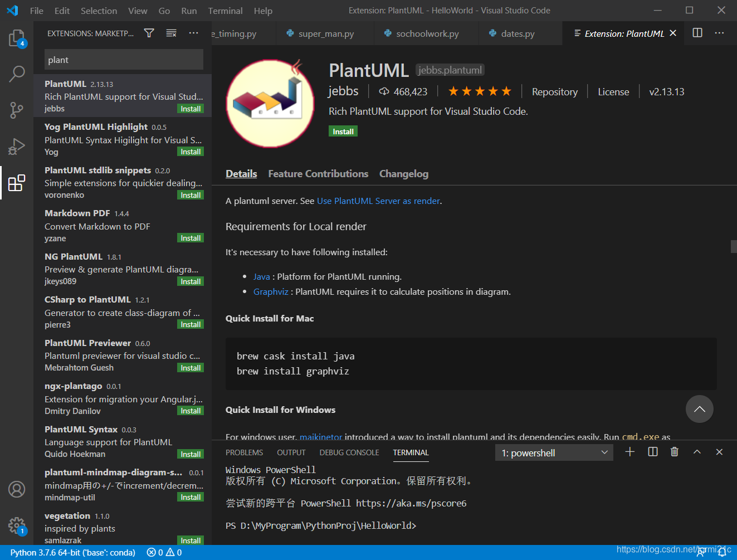Create a new terminal with plus icon
Screen dimensions: 737x560
630,452
